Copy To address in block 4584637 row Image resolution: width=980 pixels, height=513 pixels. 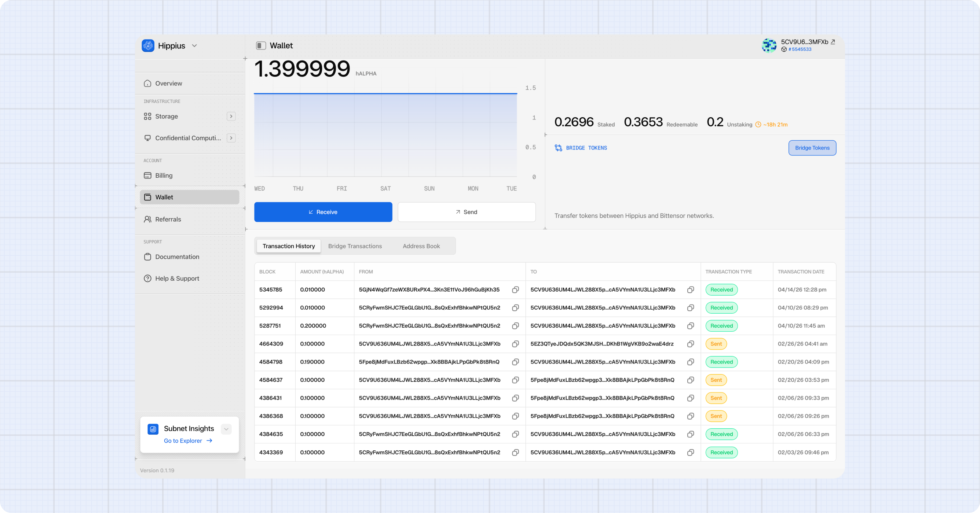(x=691, y=380)
